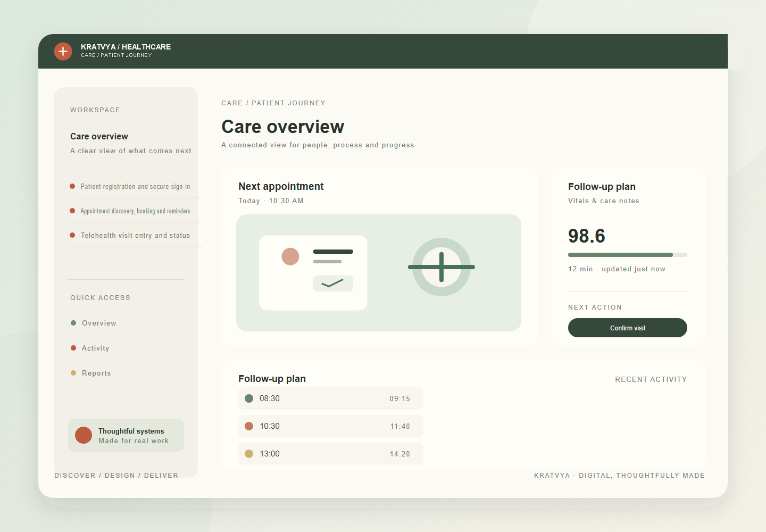Open Patient registration and secure sign-in
This screenshot has width=766, height=532.
click(x=131, y=186)
